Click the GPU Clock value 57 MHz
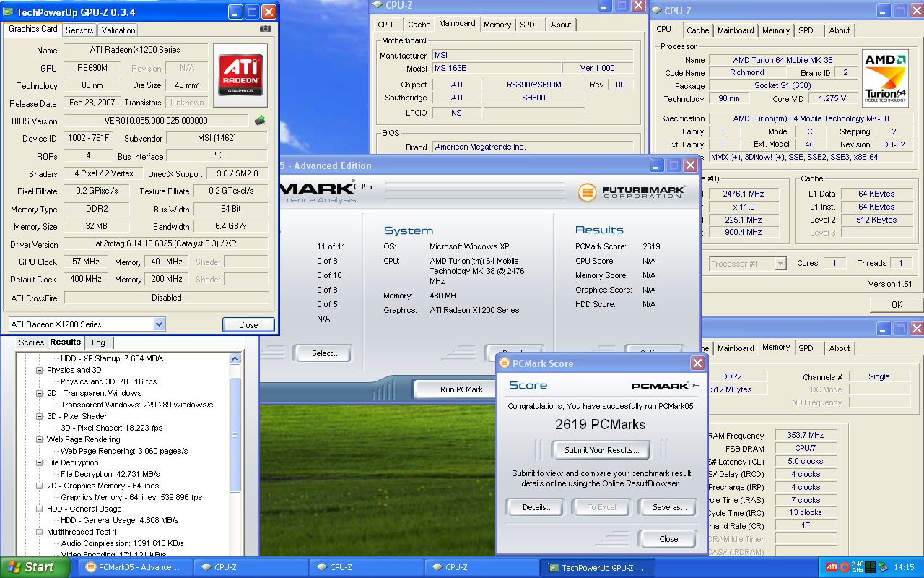This screenshot has height=578, width=924. [87, 262]
